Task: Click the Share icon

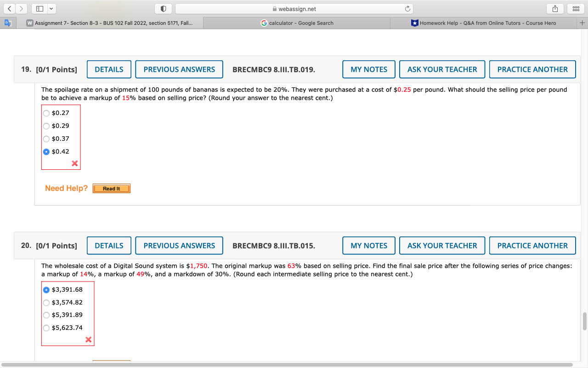Action: click(x=554, y=8)
